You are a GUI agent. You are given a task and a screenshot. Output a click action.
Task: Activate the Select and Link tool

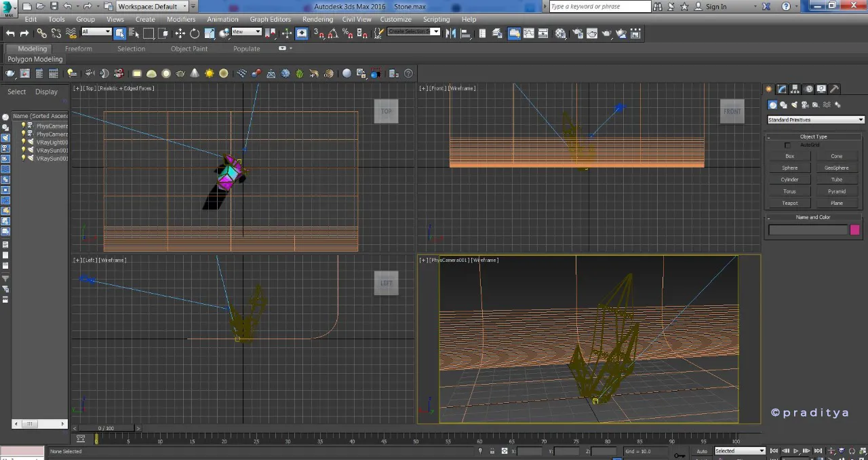(41, 33)
